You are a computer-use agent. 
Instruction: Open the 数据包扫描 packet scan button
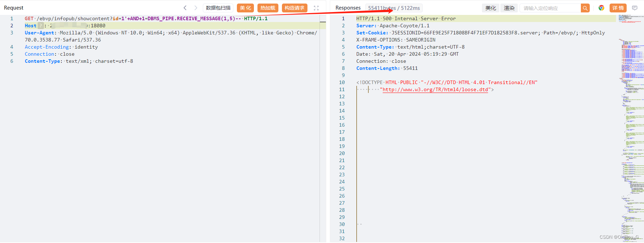(x=218, y=8)
